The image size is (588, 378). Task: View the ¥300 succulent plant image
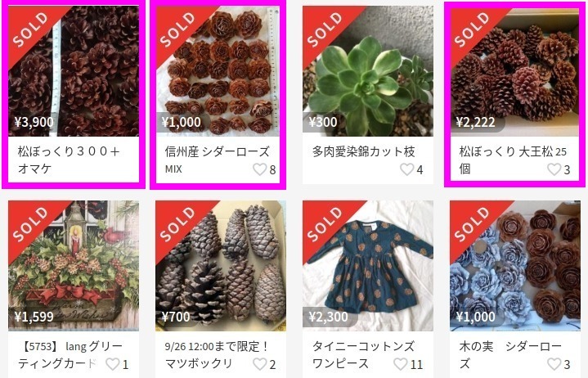tap(368, 71)
